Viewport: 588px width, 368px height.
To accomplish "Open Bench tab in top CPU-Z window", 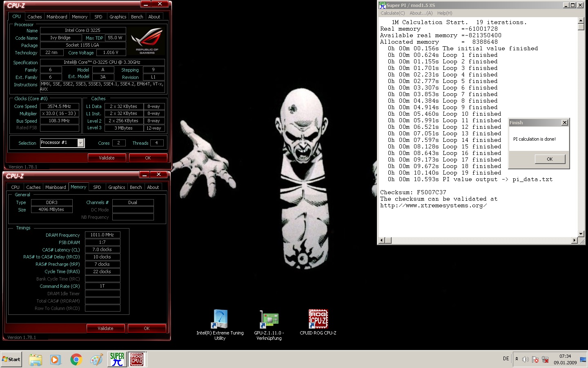I will click(x=137, y=17).
